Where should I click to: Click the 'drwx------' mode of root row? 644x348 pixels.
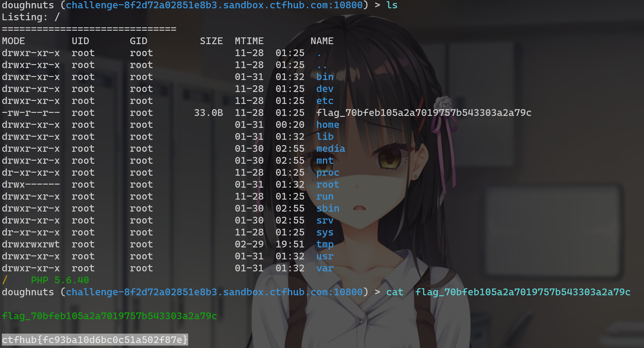tap(31, 185)
